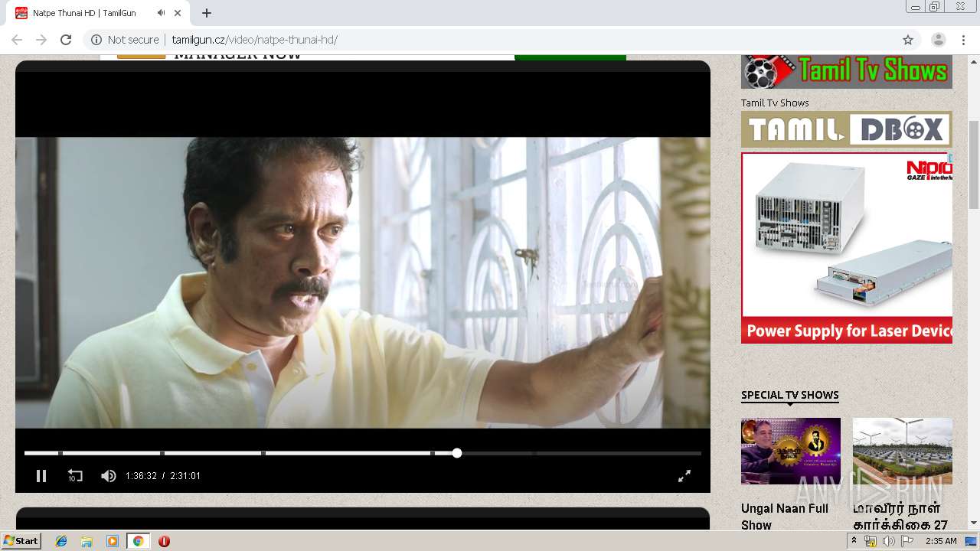The width and height of the screenshot is (980, 551).
Task: Open system volume control in tray
Action: tap(888, 541)
